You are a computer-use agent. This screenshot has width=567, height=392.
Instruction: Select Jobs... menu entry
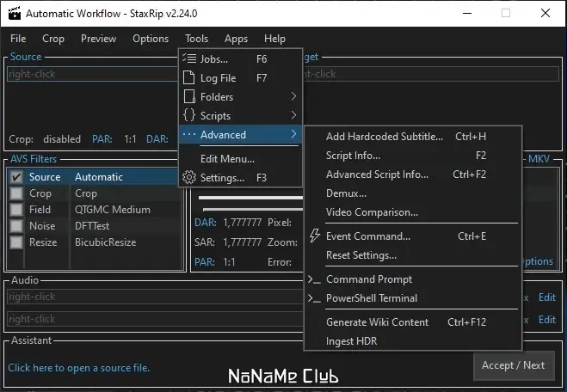pyautogui.click(x=240, y=59)
